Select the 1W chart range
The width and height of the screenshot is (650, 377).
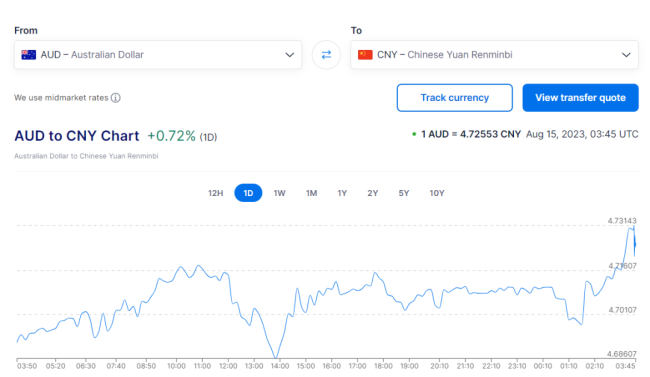[279, 193]
